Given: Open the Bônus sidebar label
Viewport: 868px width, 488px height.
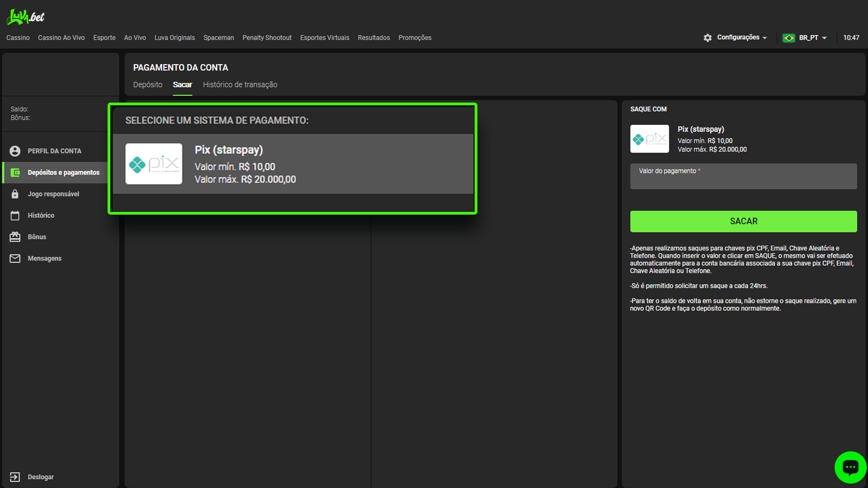Looking at the screenshot, I should pyautogui.click(x=37, y=237).
